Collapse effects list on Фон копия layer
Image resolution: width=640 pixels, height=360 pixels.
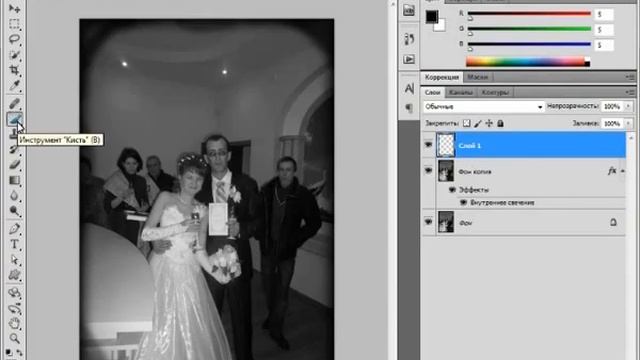pyautogui.click(x=622, y=171)
